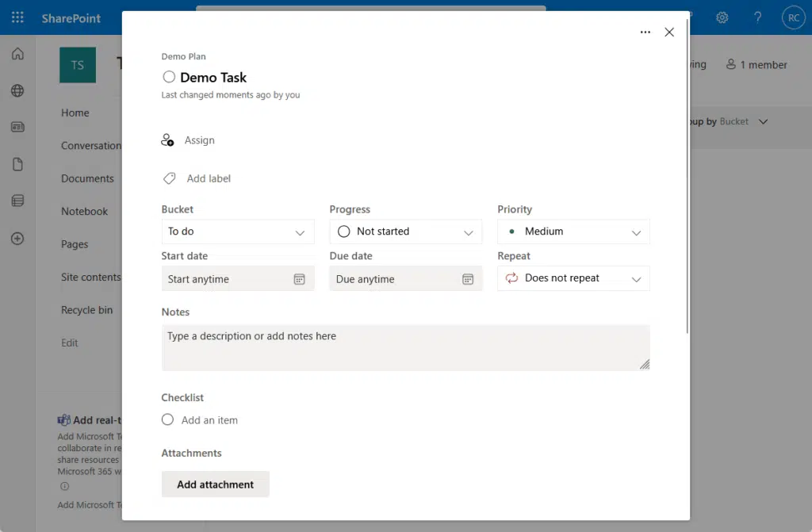This screenshot has height=532, width=812.
Task: Click 'Last changed moments ago by you' text
Action: pos(231,95)
